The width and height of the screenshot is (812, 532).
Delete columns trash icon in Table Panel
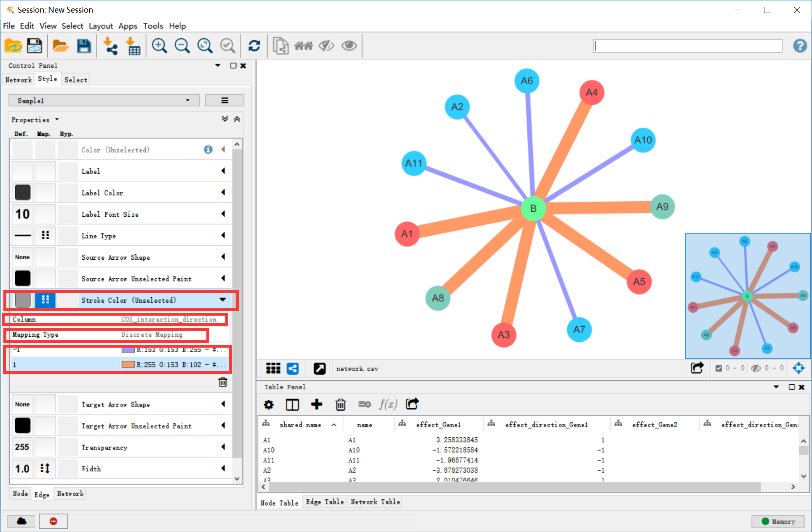[x=340, y=405]
